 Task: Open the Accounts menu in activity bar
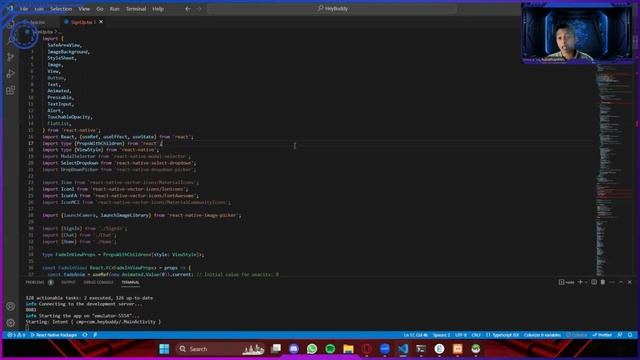coord(11,306)
